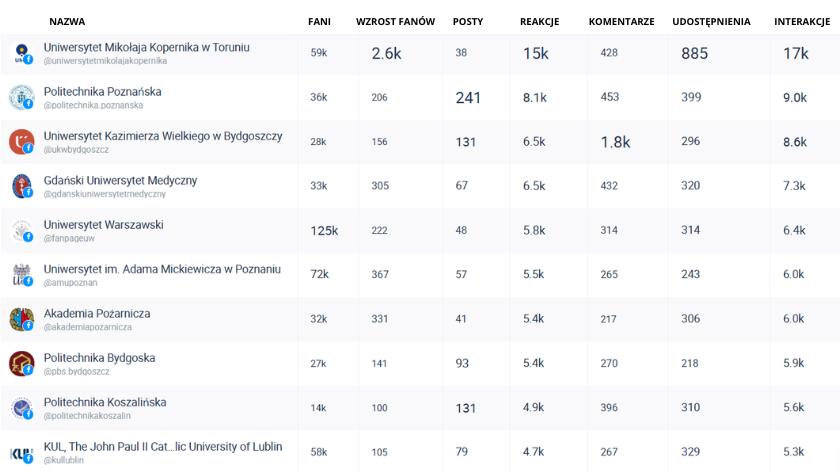This screenshot has width=840, height=472.
Task: Click Politechnika Poznańska logo icon
Action: click(21, 97)
